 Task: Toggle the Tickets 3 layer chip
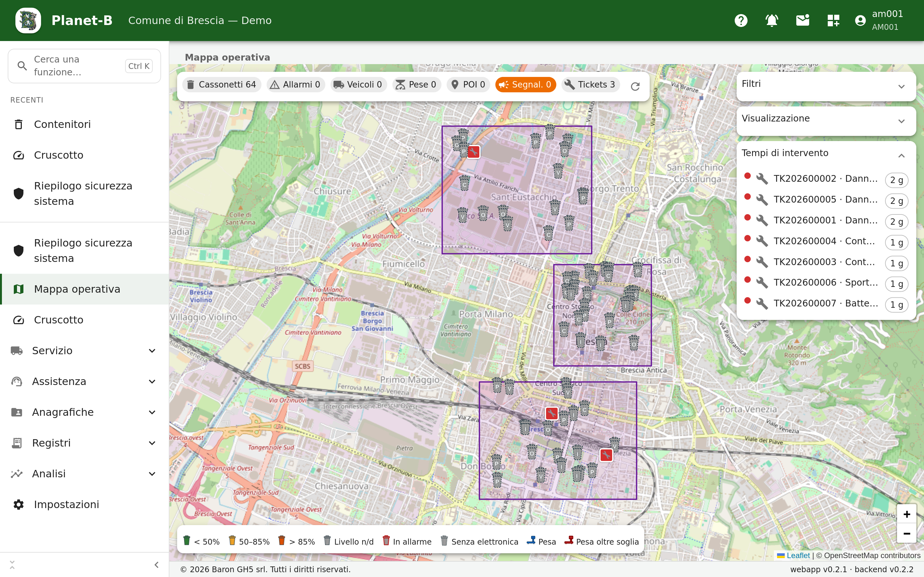[591, 85]
